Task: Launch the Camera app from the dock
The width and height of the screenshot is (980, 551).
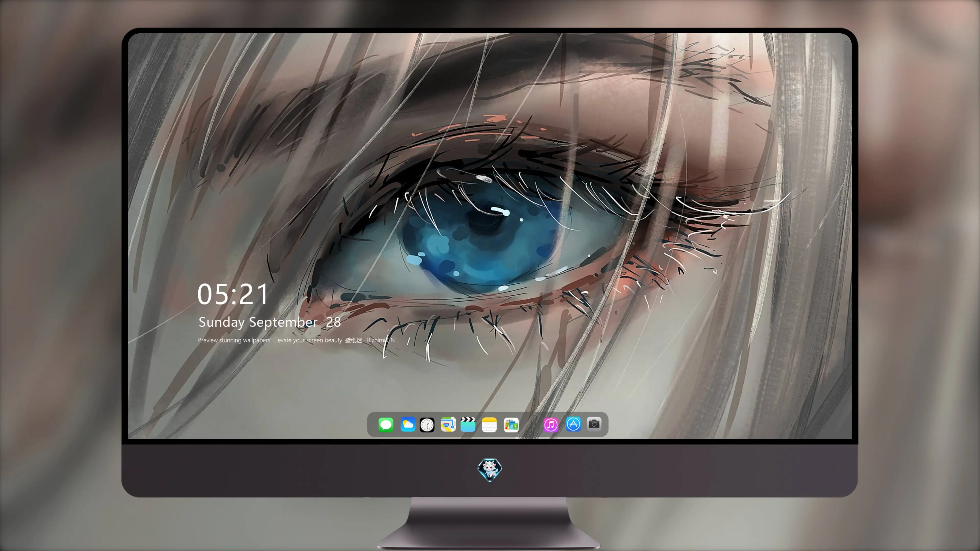Action: coord(594,424)
